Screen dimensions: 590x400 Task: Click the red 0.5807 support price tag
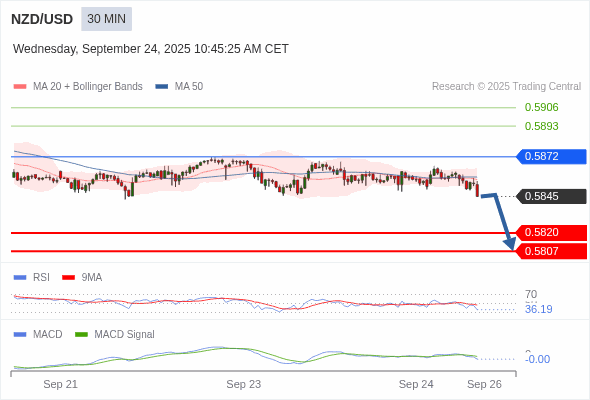tap(551, 251)
